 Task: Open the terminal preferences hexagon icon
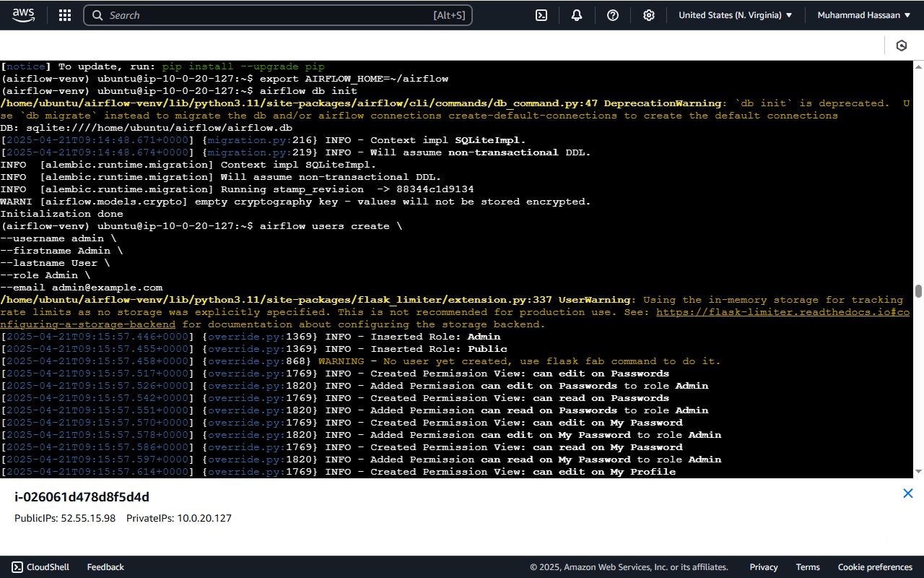pos(901,46)
